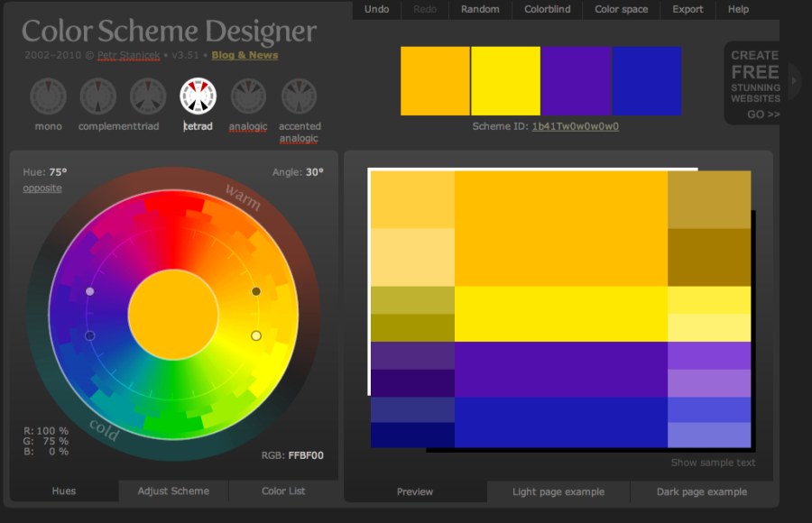Viewport: 812px width, 523px height.
Task: Open the Color space menu
Action: 621,9
